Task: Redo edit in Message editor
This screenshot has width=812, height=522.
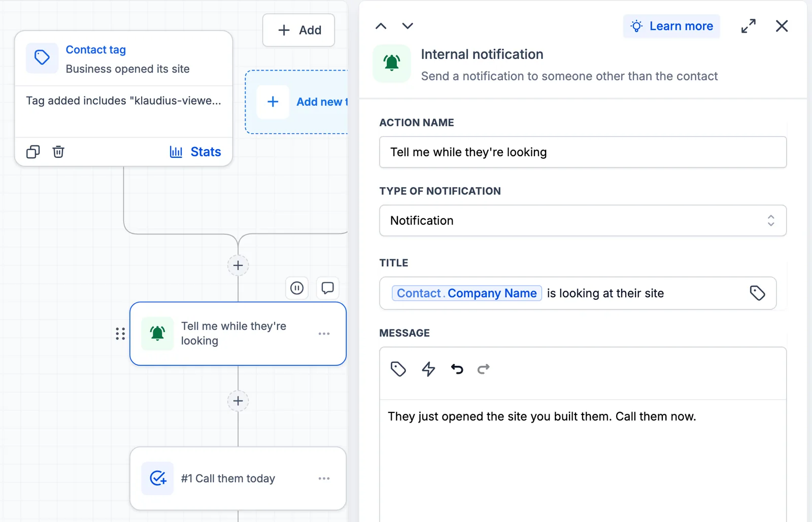Action: click(x=484, y=369)
